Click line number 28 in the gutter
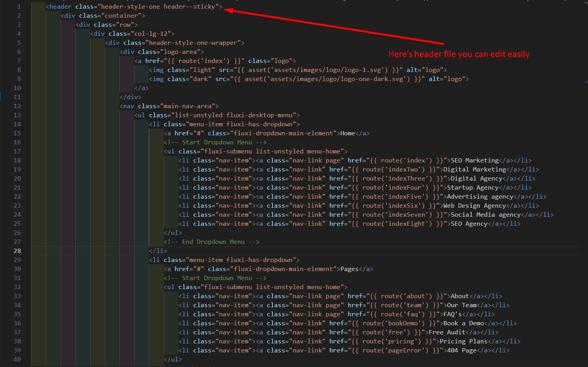This screenshot has height=367, width=588. tap(17, 251)
